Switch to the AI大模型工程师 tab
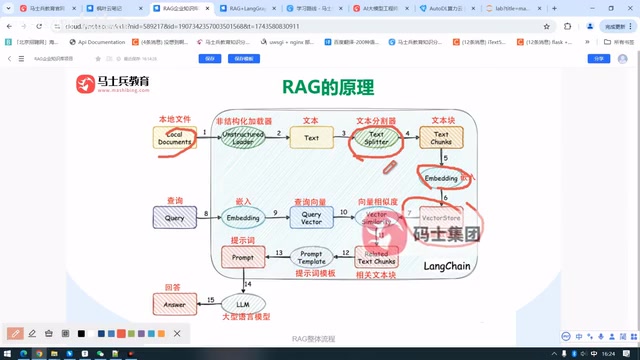Viewport: 640px width, 360px height. tap(380, 8)
